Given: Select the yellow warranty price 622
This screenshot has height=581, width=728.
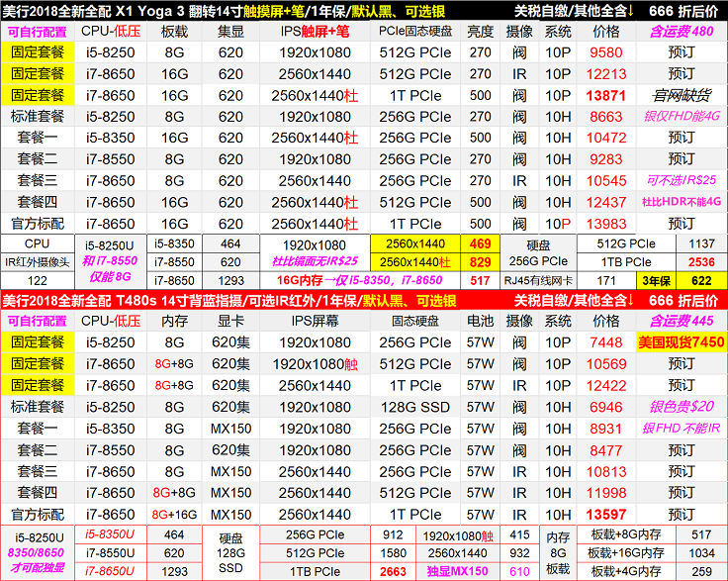Looking at the screenshot, I should [x=701, y=280].
